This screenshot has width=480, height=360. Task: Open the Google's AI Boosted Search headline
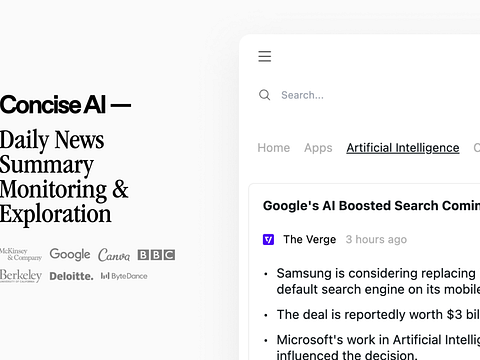pos(371,206)
